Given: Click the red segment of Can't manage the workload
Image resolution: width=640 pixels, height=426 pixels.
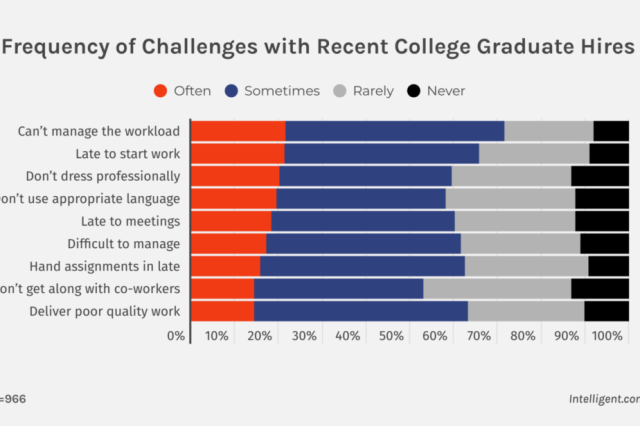Looking at the screenshot, I should (x=238, y=131).
